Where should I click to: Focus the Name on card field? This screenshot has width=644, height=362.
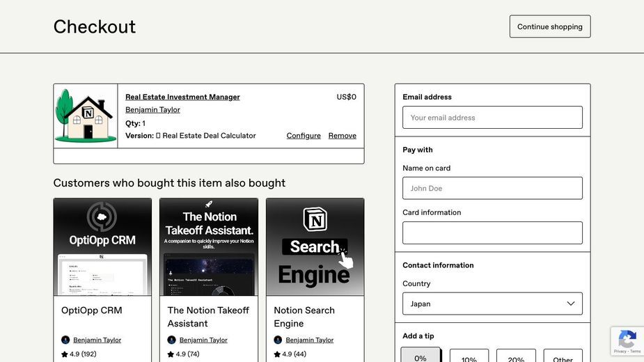pyautogui.click(x=492, y=188)
